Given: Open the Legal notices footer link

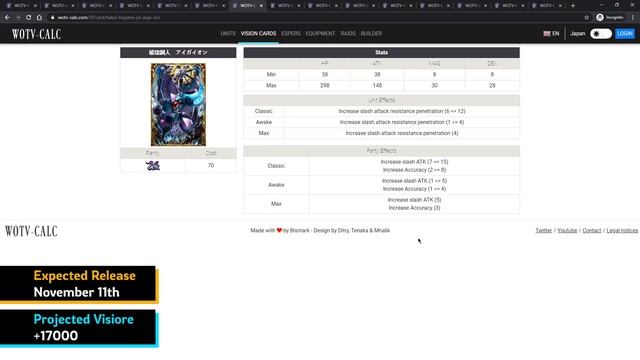Looking at the screenshot, I should click(x=622, y=231).
